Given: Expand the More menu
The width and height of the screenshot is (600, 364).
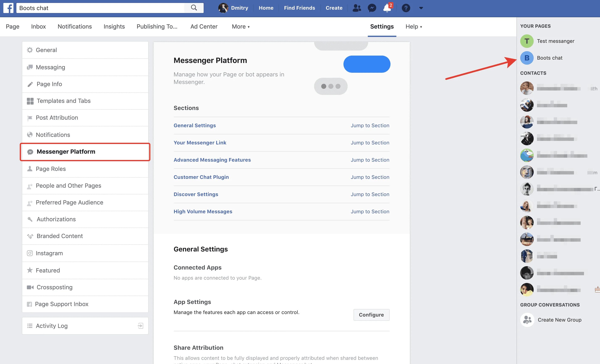Looking at the screenshot, I should tap(241, 26).
